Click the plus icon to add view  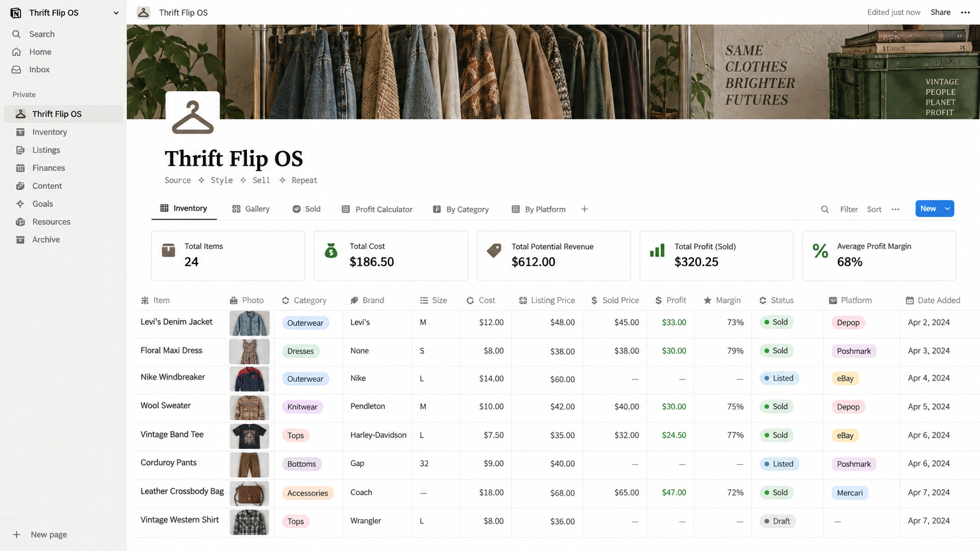(x=584, y=209)
